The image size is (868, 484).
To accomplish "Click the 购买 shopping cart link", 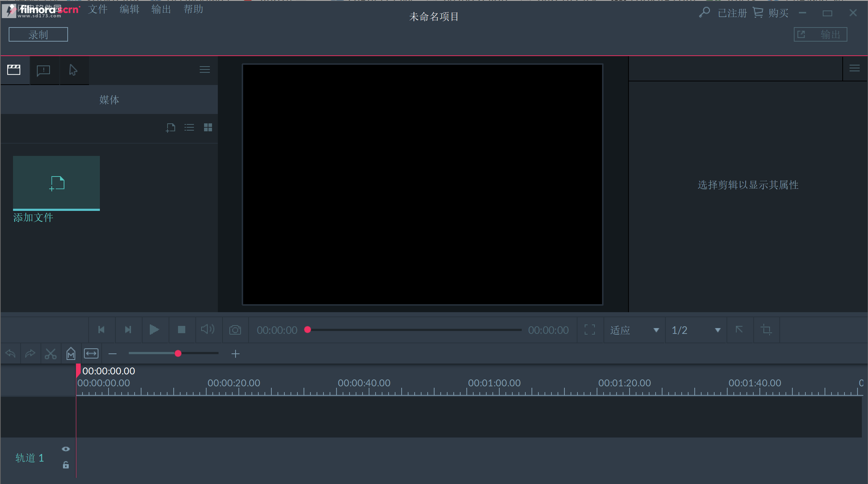I will pos(771,13).
